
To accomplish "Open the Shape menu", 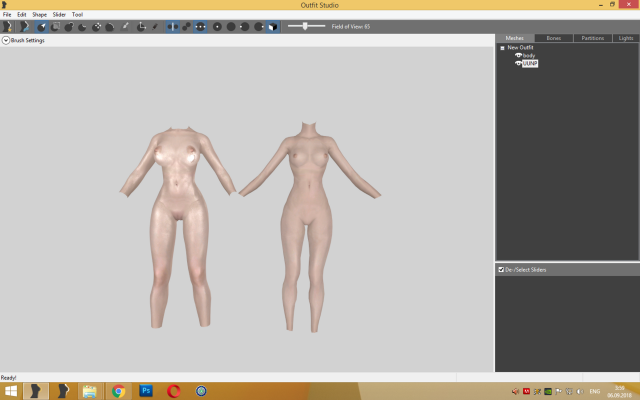I will [x=39, y=15].
